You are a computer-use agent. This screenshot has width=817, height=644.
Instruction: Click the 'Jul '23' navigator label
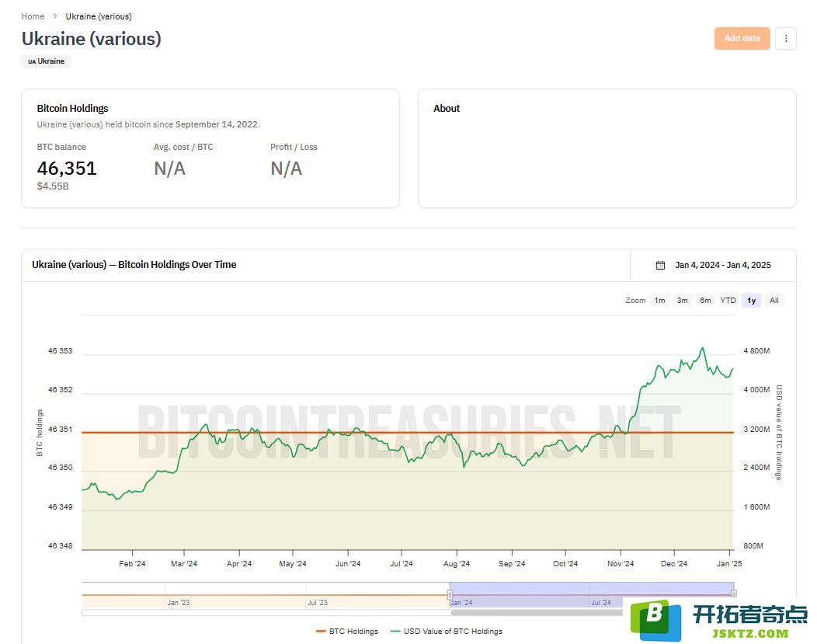click(x=318, y=603)
